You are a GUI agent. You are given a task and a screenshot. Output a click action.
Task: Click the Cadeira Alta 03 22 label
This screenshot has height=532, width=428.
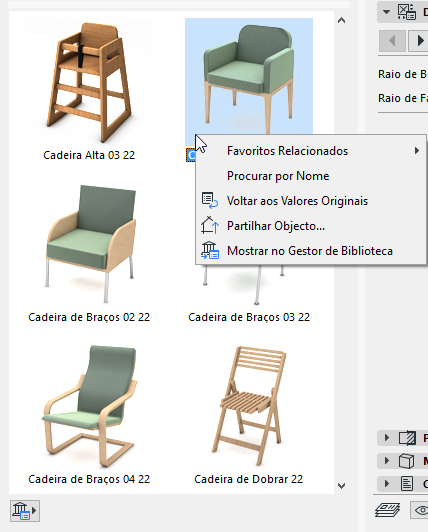tap(89, 155)
